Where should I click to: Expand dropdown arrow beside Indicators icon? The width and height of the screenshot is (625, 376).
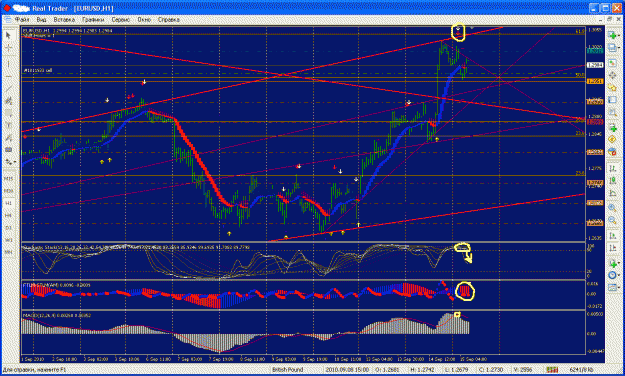pyautogui.click(x=619, y=264)
